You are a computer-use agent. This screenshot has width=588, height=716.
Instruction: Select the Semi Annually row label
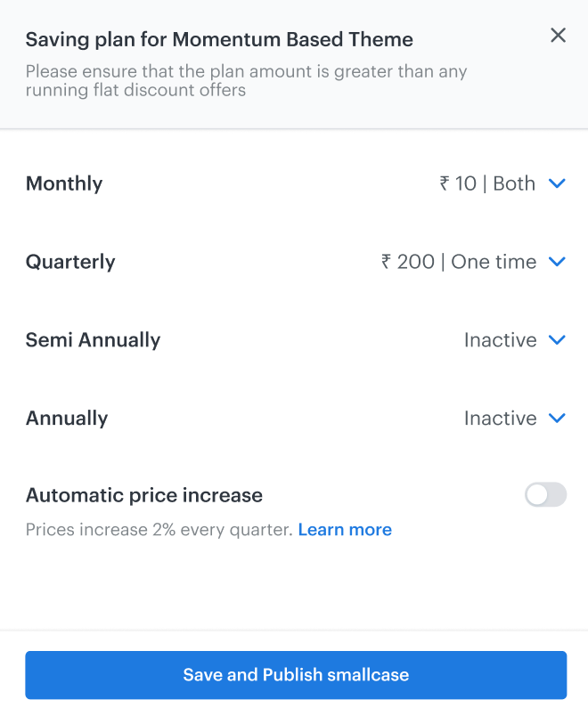(x=93, y=340)
